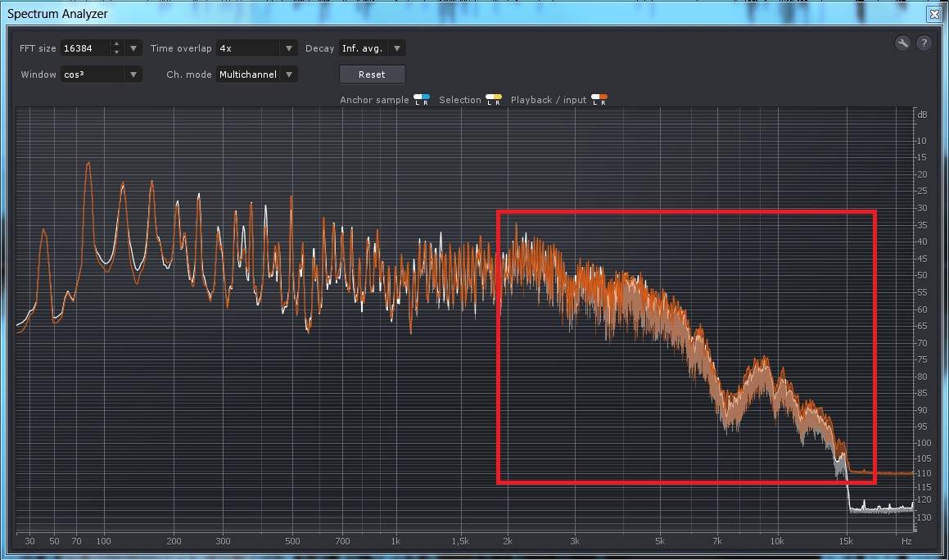
Task: Click the question mark help icon
Action: coord(924,43)
